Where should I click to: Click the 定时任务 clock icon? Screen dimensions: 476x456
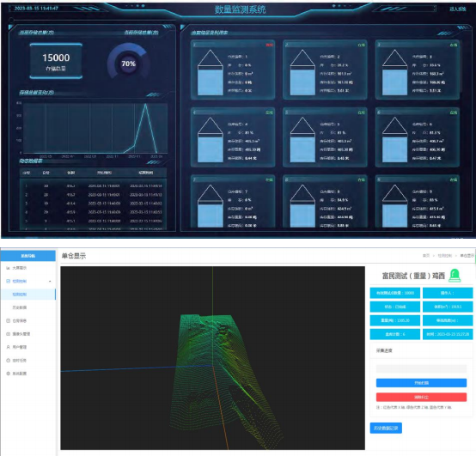click(8, 361)
